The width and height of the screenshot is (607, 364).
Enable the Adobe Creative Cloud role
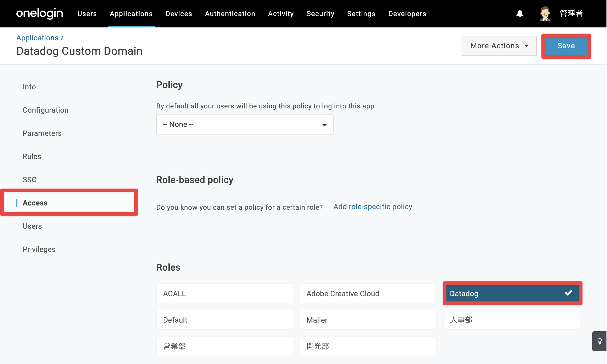click(368, 294)
